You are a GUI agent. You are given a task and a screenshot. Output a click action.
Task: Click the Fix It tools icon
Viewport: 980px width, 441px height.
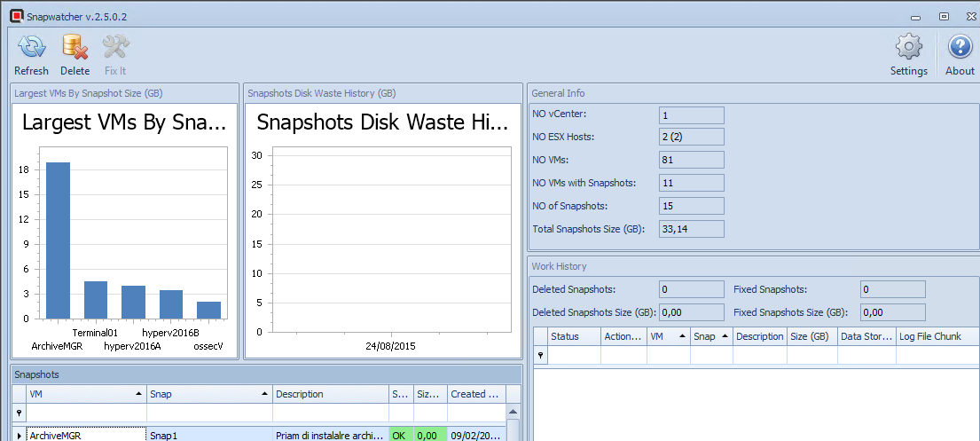pyautogui.click(x=115, y=48)
